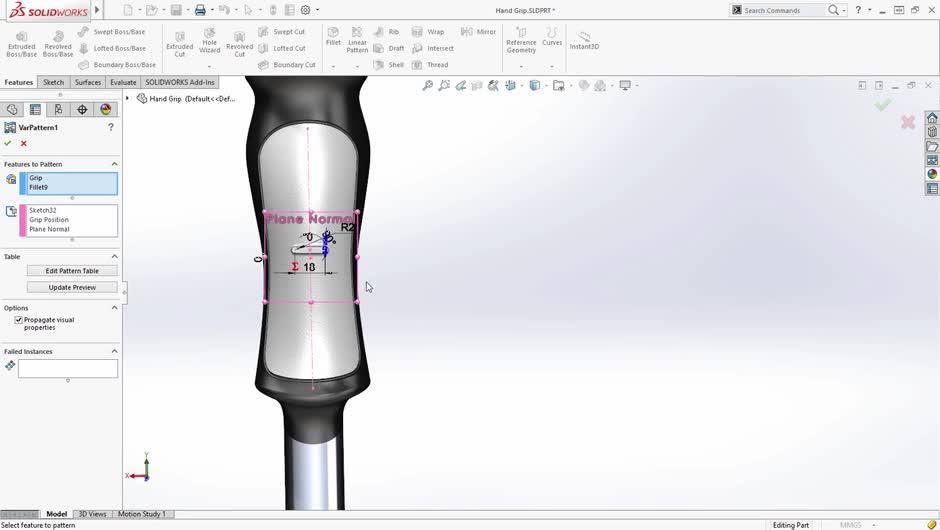Open the Reference Geometry dropdown
Viewport: 940px width, 530px height.
[x=521, y=66]
